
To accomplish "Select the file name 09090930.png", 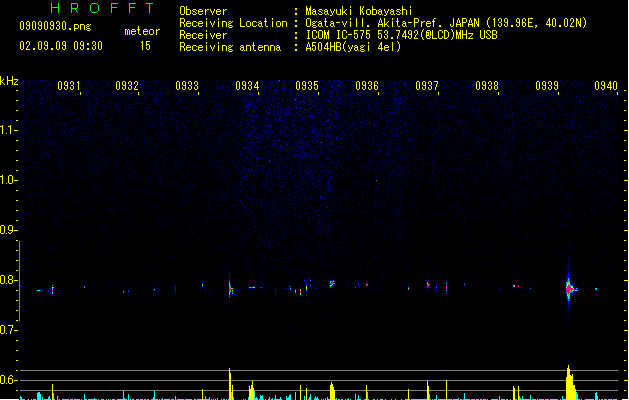I will 55,26.
